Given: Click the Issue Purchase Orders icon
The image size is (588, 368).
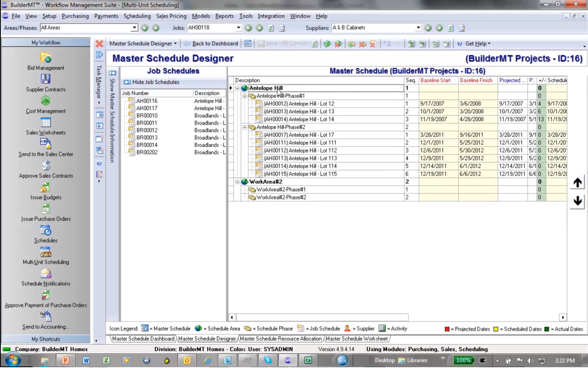Looking at the screenshot, I should [x=45, y=209].
